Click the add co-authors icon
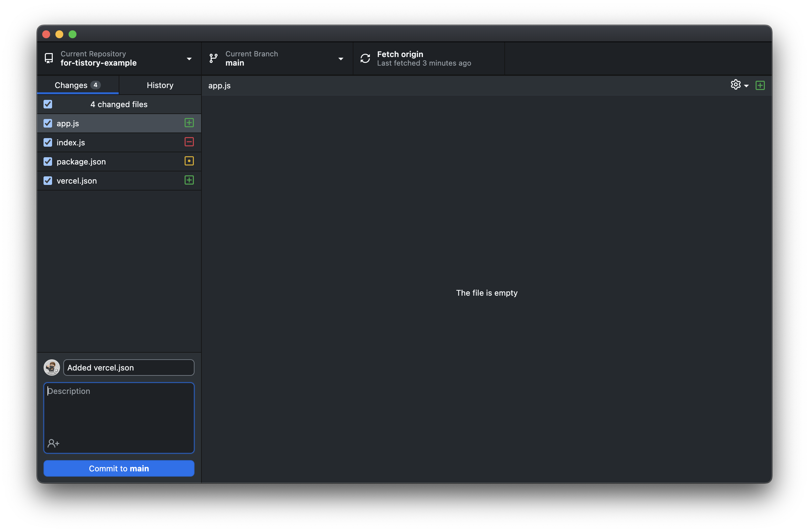 53,443
